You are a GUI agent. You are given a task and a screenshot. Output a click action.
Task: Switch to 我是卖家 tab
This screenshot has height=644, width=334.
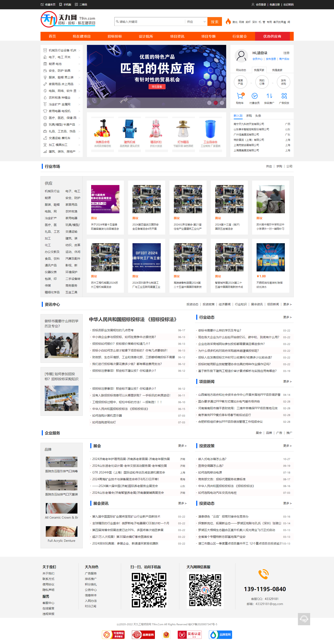[x=277, y=70]
